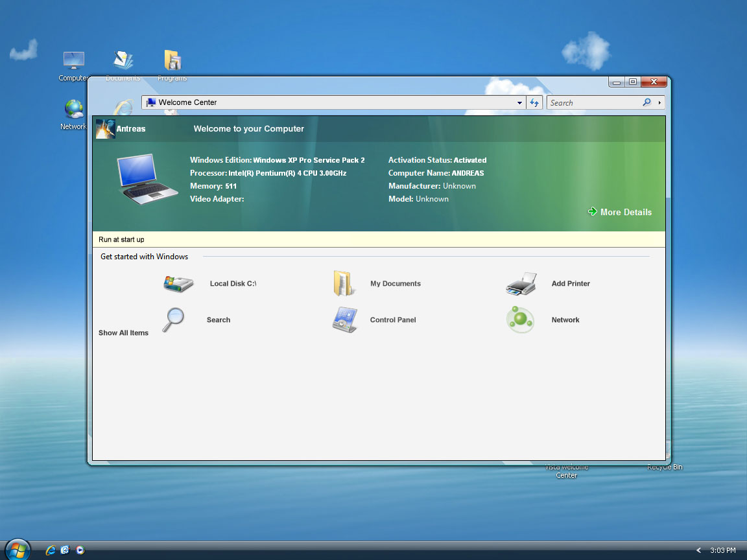Viewport: 747px width, 560px height.
Task: Open the Local Disk C:\ drive icon
Action: pyautogui.click(x=178, y=284)
